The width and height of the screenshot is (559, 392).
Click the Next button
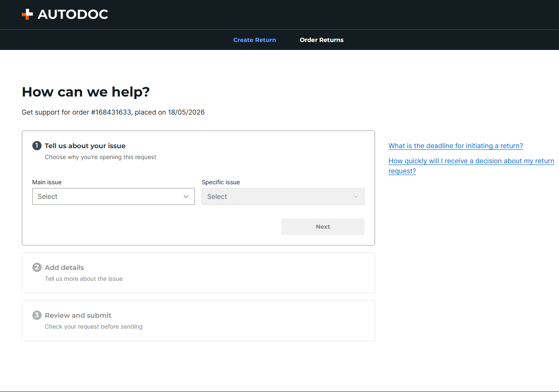click(323, 227)
